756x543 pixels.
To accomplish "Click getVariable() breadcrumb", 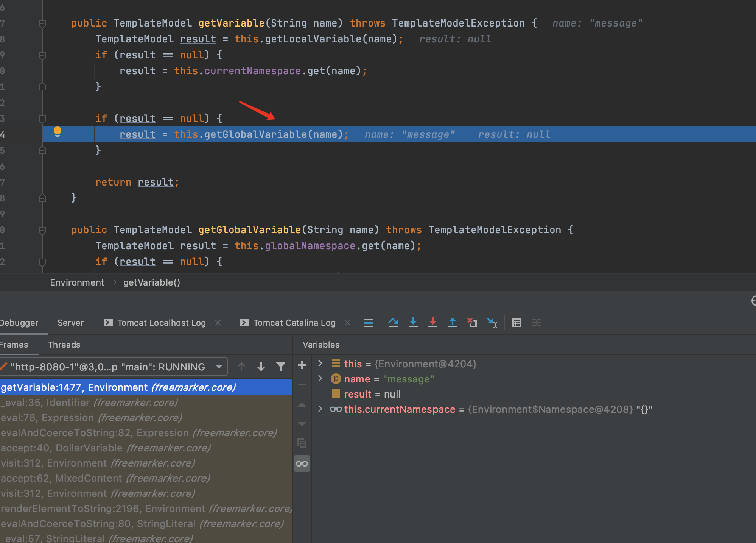I will [152, 282].
